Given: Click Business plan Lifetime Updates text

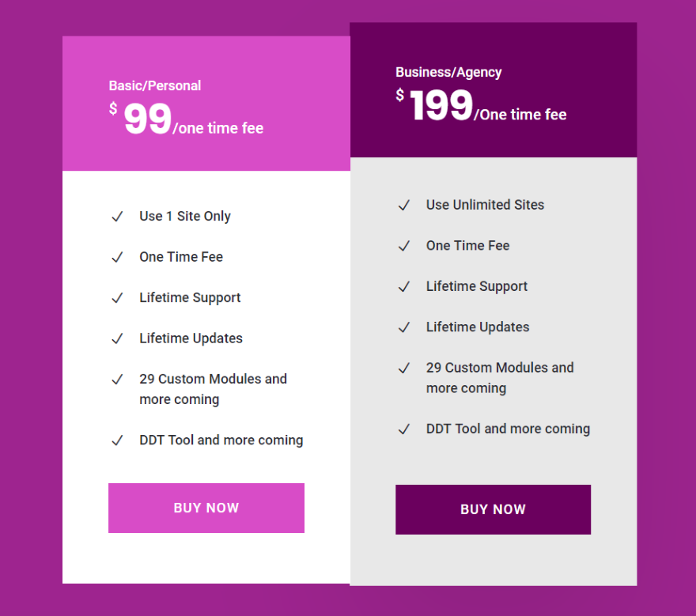Looking at the screenshot, I should pyautogui.click(x=478, y=327).
